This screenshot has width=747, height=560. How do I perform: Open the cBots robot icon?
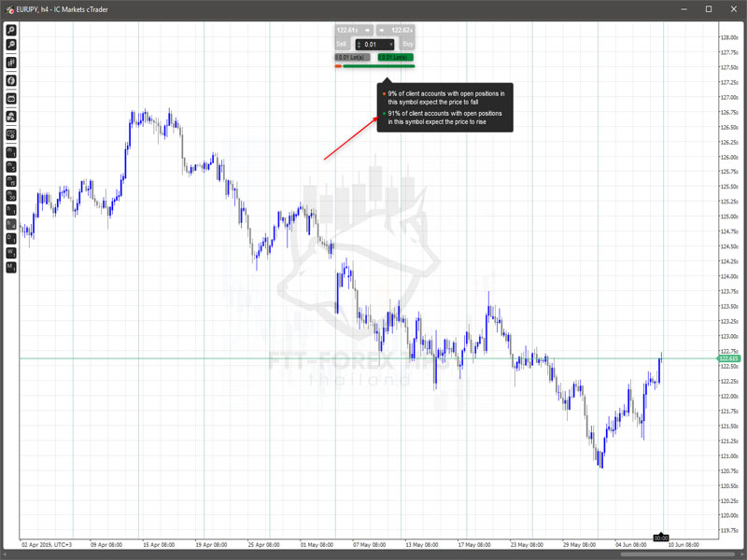click(11, 99)
